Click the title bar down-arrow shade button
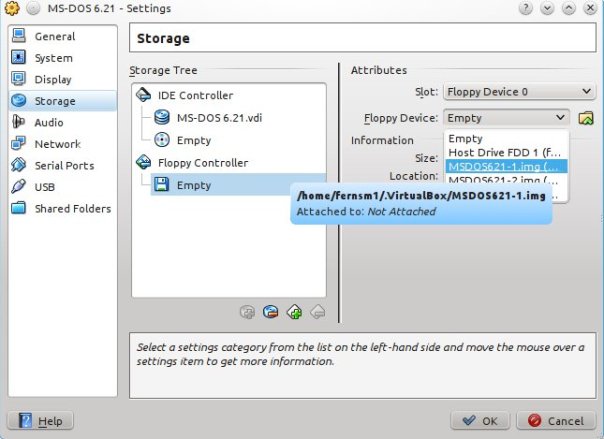The height and width of the screenshot is (439, 604). [x=547, y=8]
